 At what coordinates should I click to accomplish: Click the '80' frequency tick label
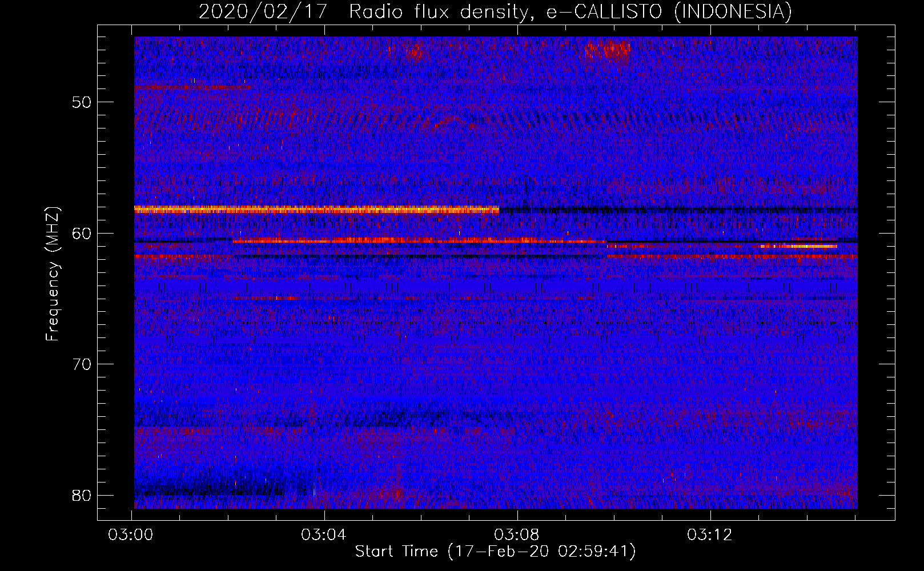[x=82, y=495]
